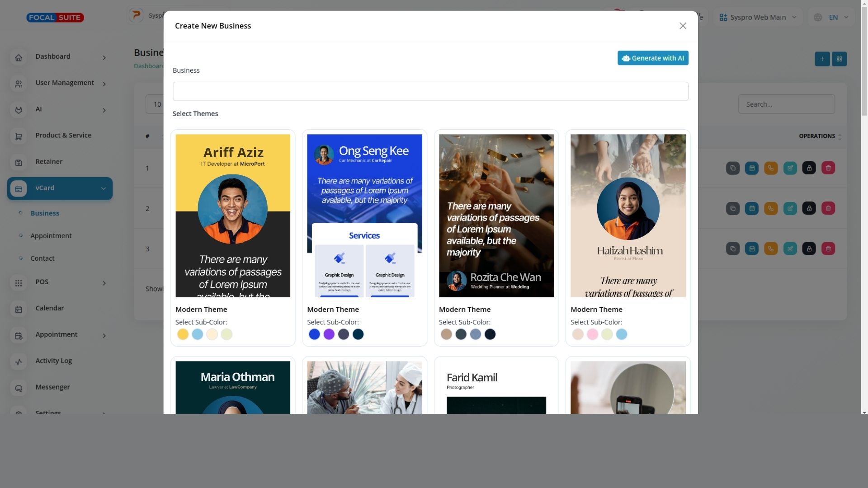Click orange phone icon in row 2
This screenshot has width=868, height=488.
coord(770,208)
